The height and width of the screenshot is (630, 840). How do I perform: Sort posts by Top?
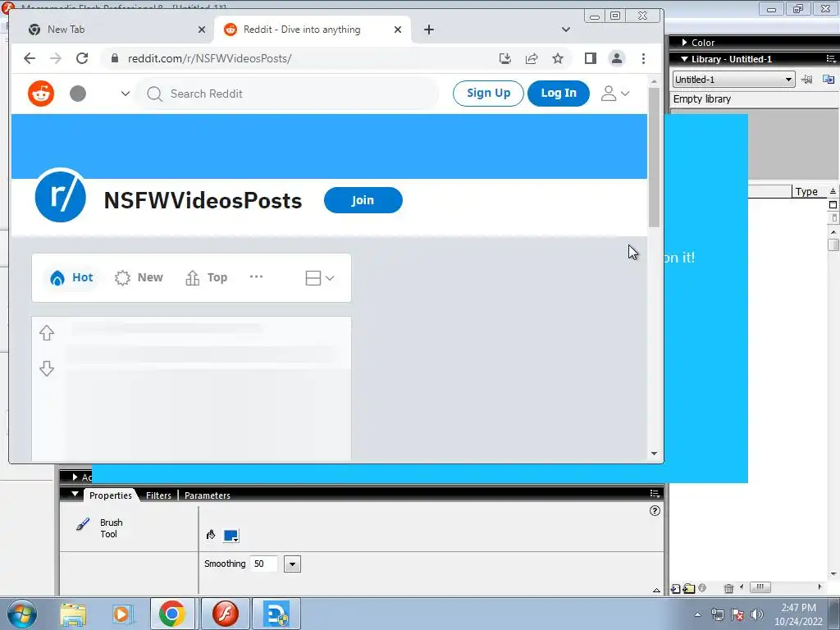point(206,277)
